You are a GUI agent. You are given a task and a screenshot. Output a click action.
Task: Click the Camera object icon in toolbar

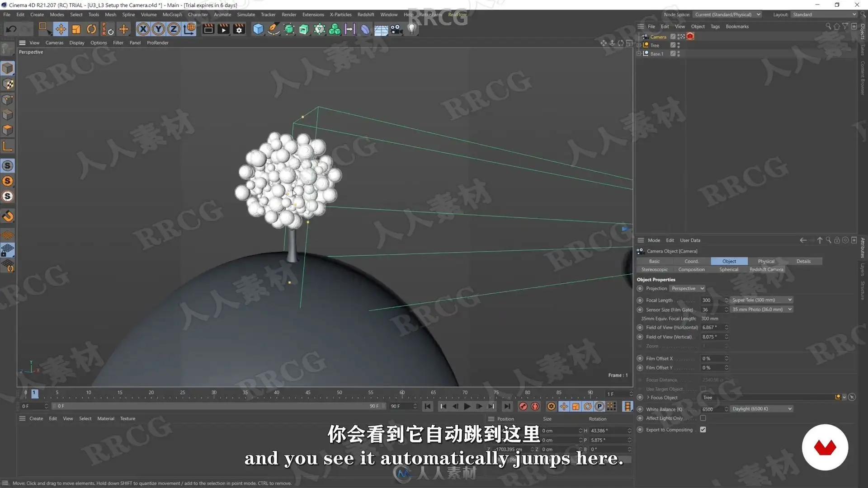pyautogui.click(x=396, y=29)
